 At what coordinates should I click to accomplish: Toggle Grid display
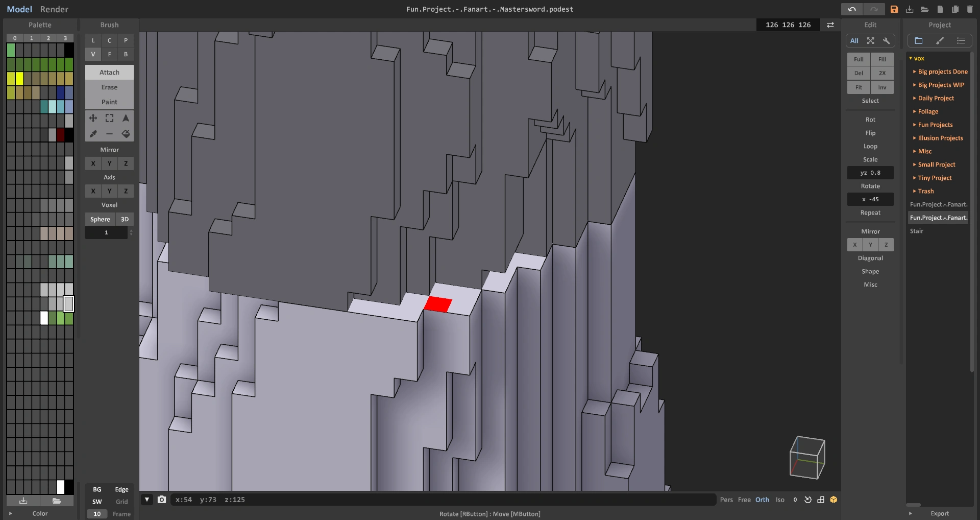pos(121,502)
